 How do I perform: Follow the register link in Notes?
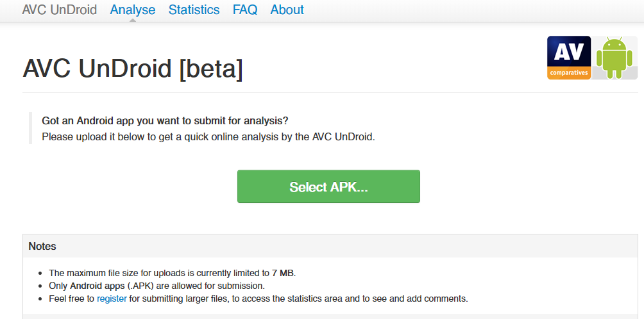pyautogui.click(x=113, y=299)
